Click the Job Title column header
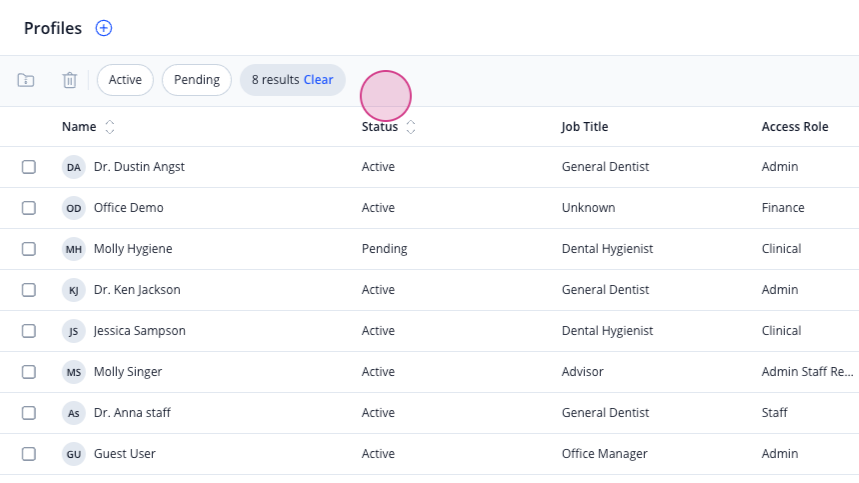The height and width of the screenshot is (483, 859). pos(585,127)
